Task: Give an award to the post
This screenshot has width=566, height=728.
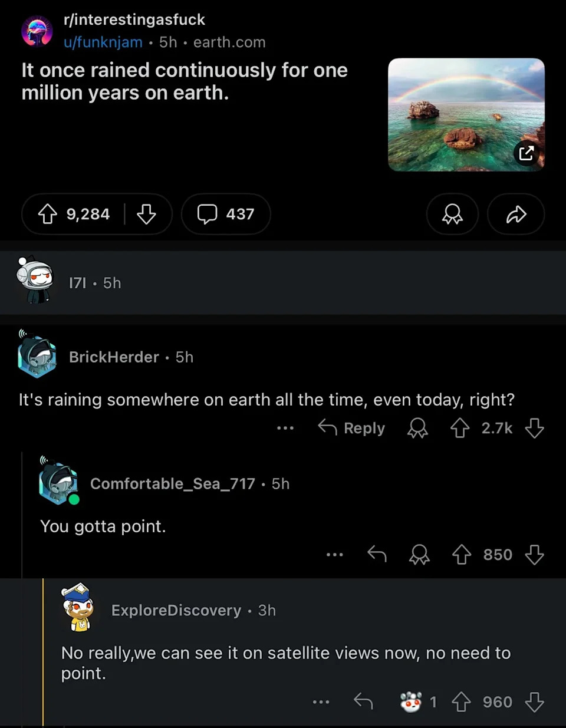Action: 452,214
